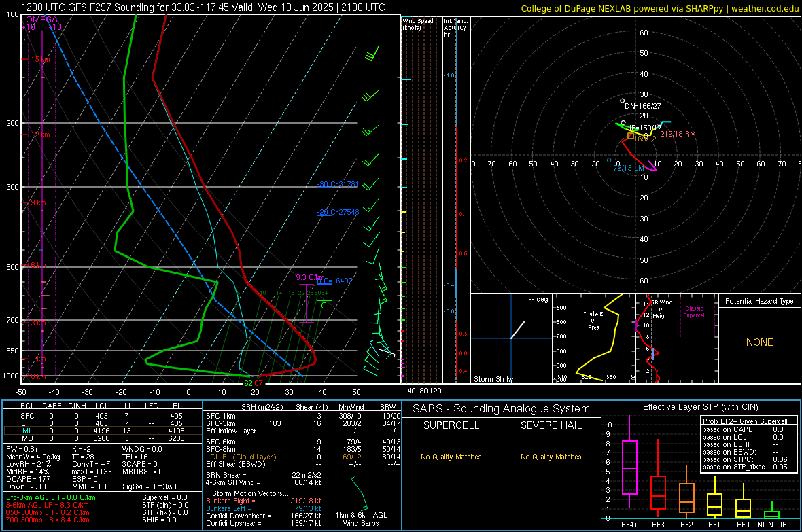The height and width of the screenshot is (532, 802).
Task: Click the orange 169/12 storm motion square
Action: click(x=631, y=136)
